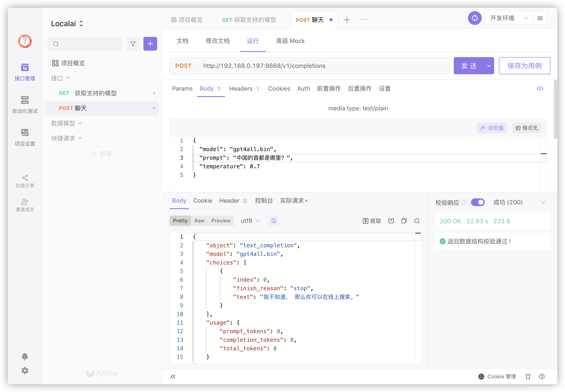
Task: Click 保存为用例 button
Action: 524,66
